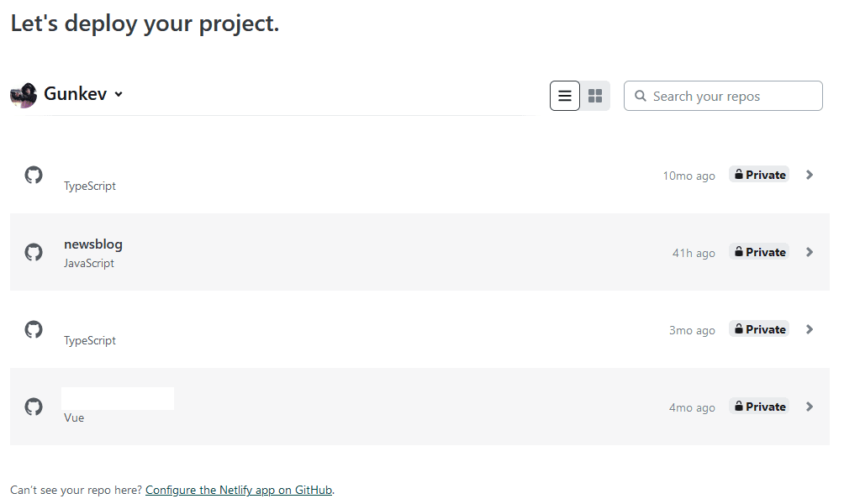Screen dimensions: 860x504
Task: Expand the first repository row chevron
Action: tap(809, 174)
